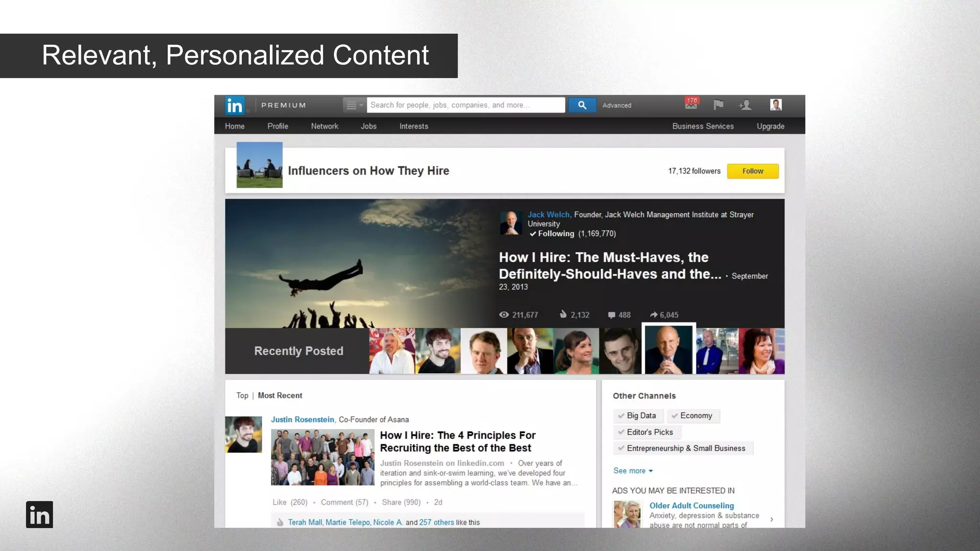Open the Influencers on How They Hire channel image

[x=259, y=165]
